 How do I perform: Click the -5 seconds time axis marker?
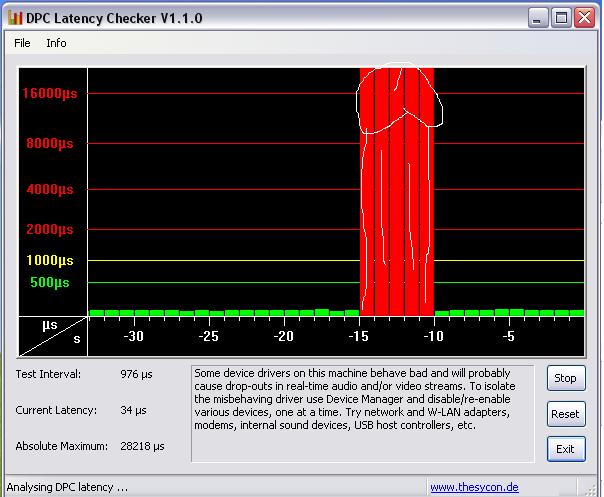[508, 336]
